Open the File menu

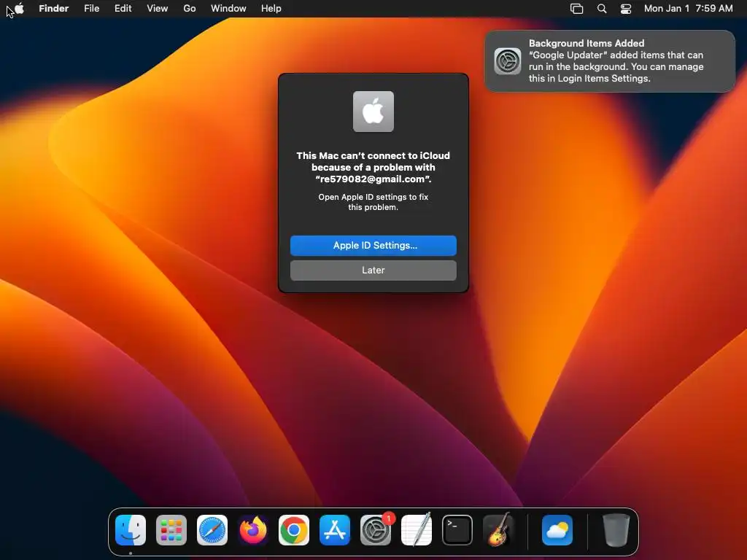[x=91, y=9]
